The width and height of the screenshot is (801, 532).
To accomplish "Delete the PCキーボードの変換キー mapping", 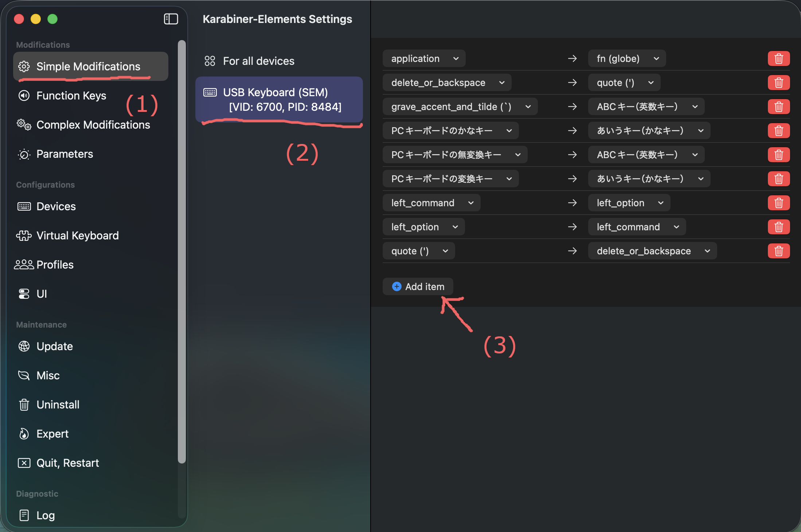I will tap(779, 179).
